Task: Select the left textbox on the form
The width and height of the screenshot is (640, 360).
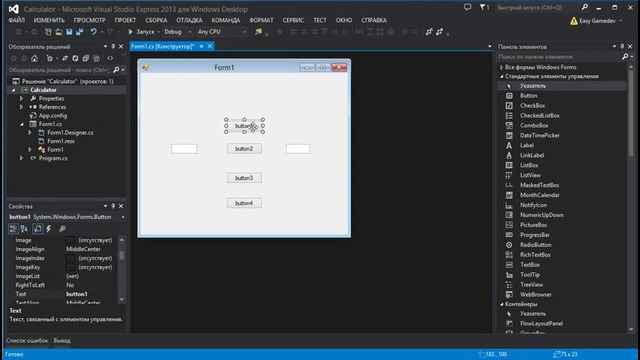Action: coord(184,149)
